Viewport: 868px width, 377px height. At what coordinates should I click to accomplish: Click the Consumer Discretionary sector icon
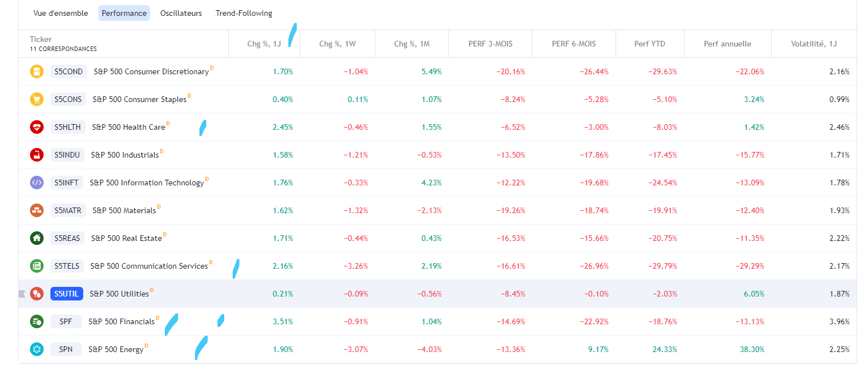tap(37, 71)
